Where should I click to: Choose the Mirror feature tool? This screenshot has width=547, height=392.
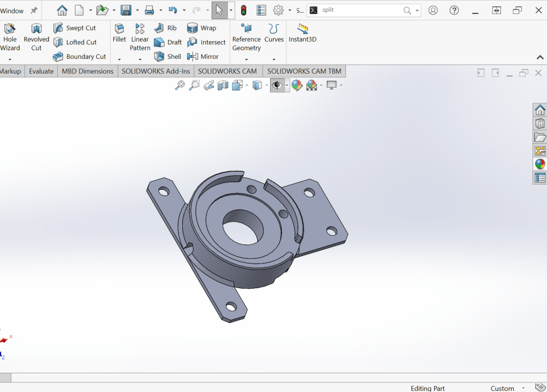(203, 56)
